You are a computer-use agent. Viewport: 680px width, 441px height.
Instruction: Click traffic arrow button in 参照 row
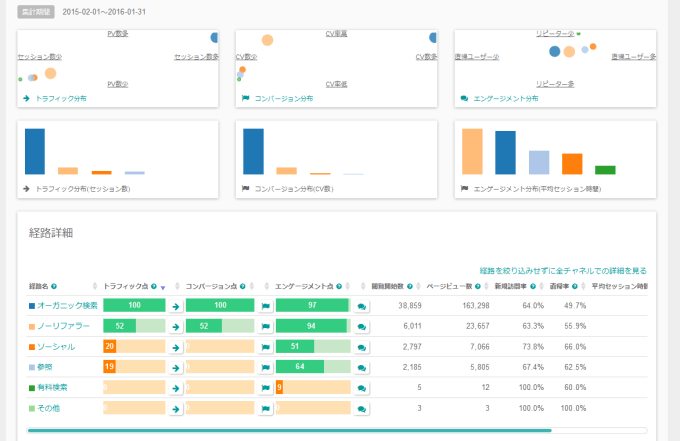pyautogui.click(x=176, y=367)
